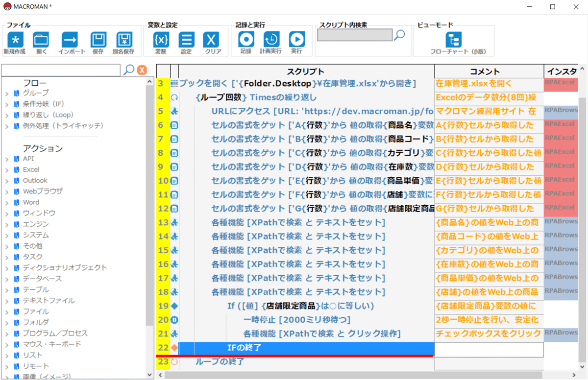Click comment チェックボックスをクリック on row 21
The width and height of the screenshot is (588, 380).
pos(488,334)
